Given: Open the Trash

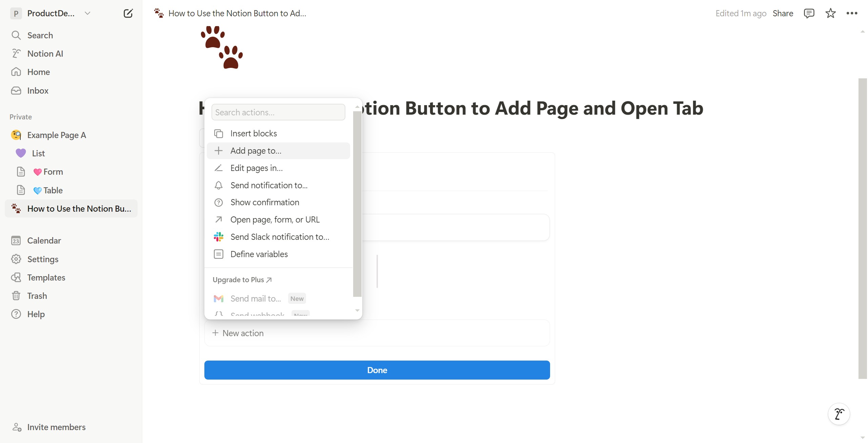Looking at the screenshot, I should (71, 296).
